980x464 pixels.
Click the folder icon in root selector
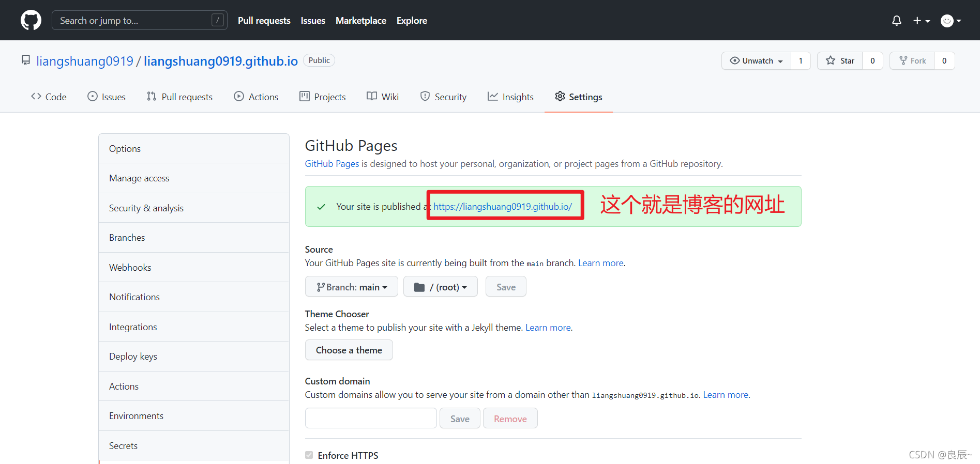pyautogui.click(x=419, y=287)
